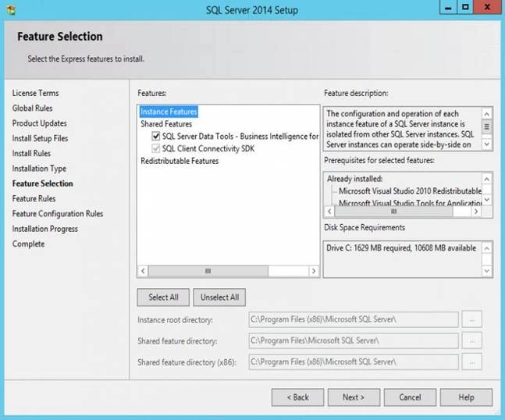The image size is (505, 420).
Task: Browse for instance root directory
Action: pos(471,319)
